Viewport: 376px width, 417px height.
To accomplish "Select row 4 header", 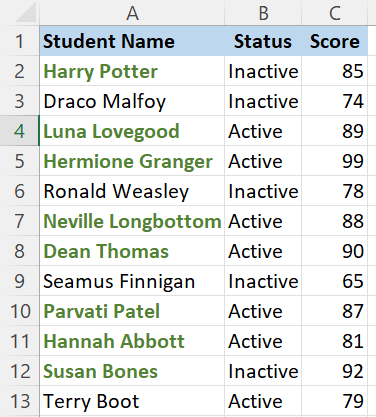I will (x=20, y=131).
